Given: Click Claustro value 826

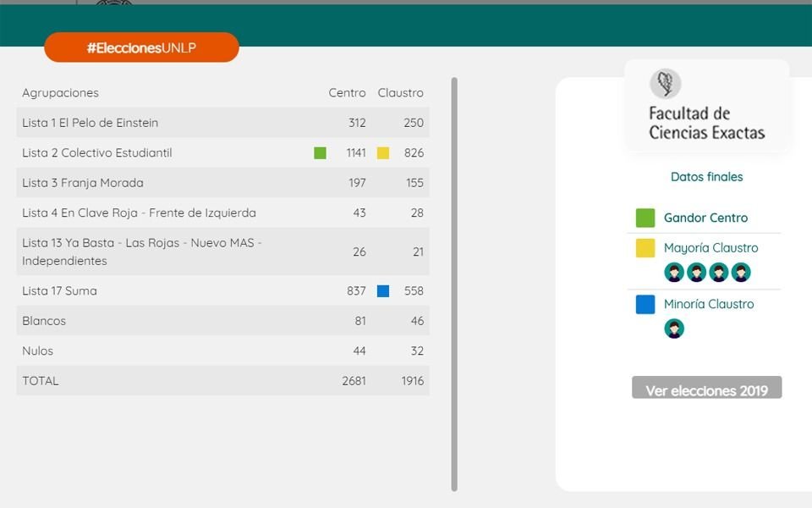Looking at the screenshot, I should click(414, 153).
